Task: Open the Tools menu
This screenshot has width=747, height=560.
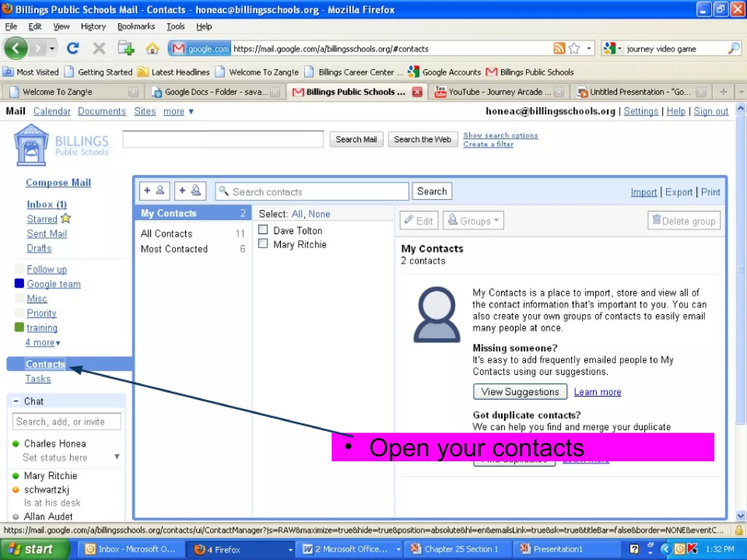Action: point(175,26)
